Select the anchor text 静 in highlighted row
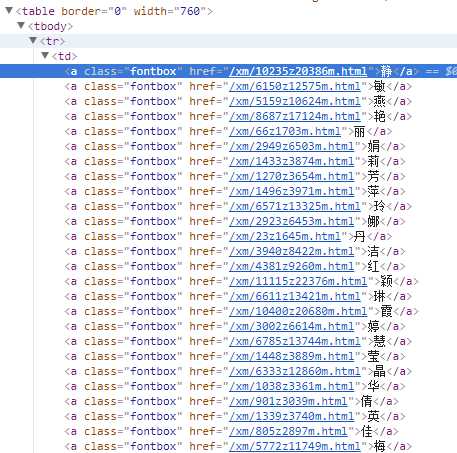Viewport: 457px width, 453px height. click(386, 71)
